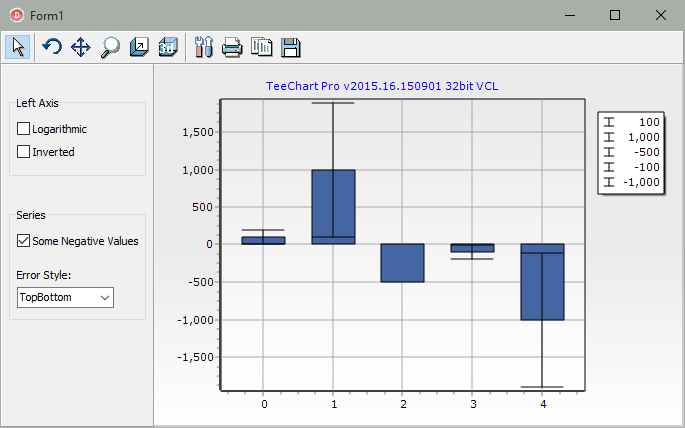Click the bar at index 2
This screenshot has height=428, width=685.
402,263
